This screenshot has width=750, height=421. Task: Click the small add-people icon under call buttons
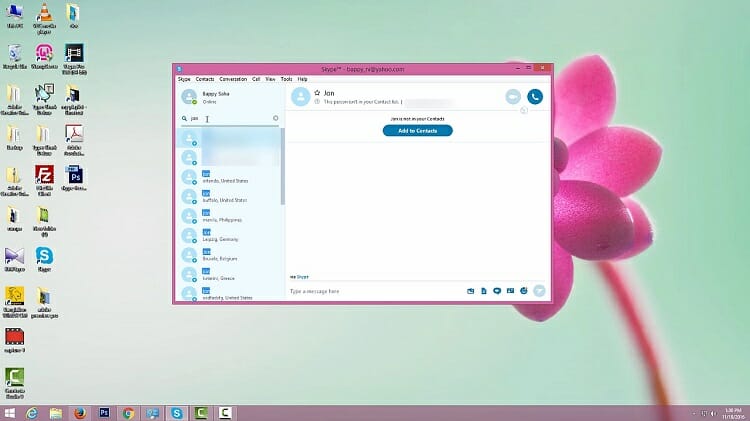[x=524, y=111]
